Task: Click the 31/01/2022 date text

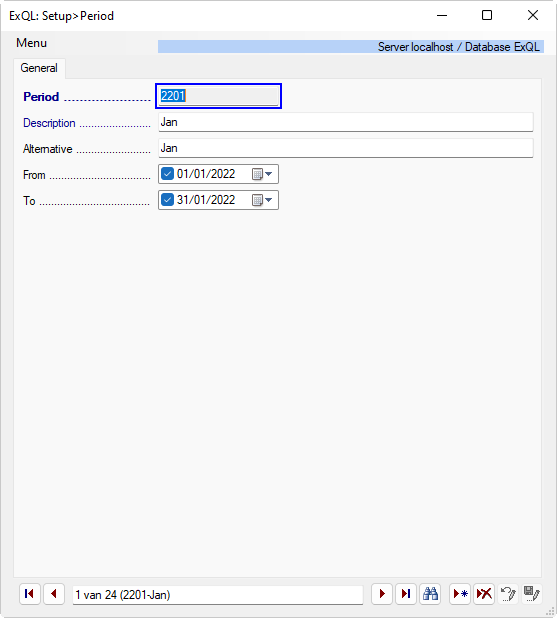Action: [x=206, y=200]
